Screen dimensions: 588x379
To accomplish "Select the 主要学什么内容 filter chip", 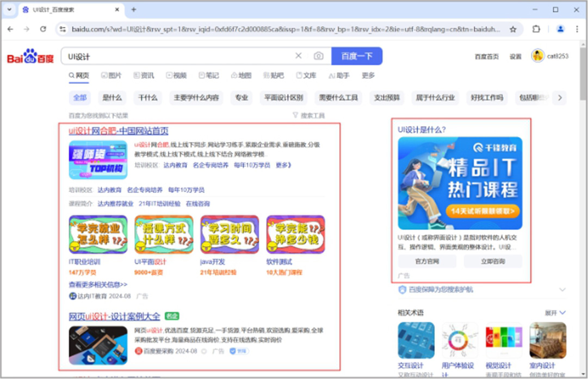I will [x=196, y=98].
